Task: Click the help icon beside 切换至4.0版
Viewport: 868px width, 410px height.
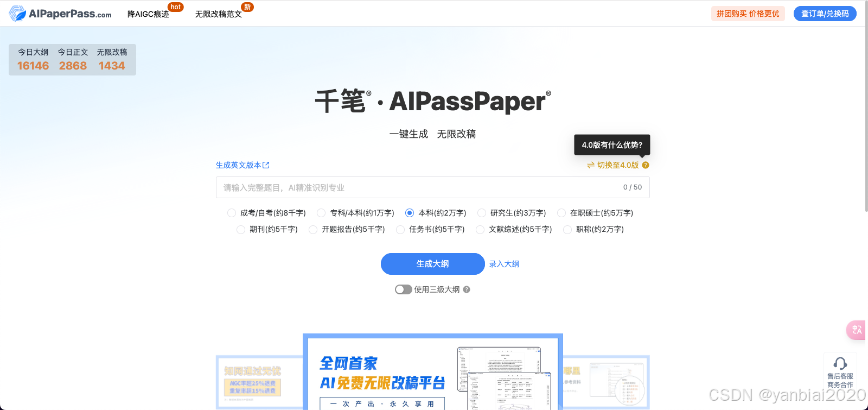Action: [646, 165]
